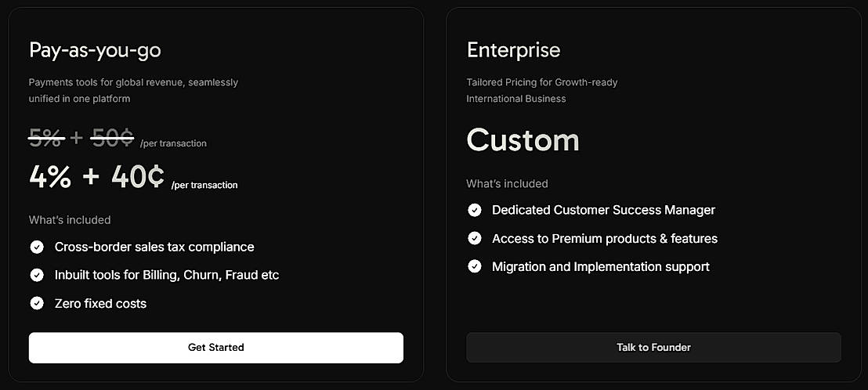868x390 pixels.
Task: Select the struck-through 5% old price
Action: (46, 139)
